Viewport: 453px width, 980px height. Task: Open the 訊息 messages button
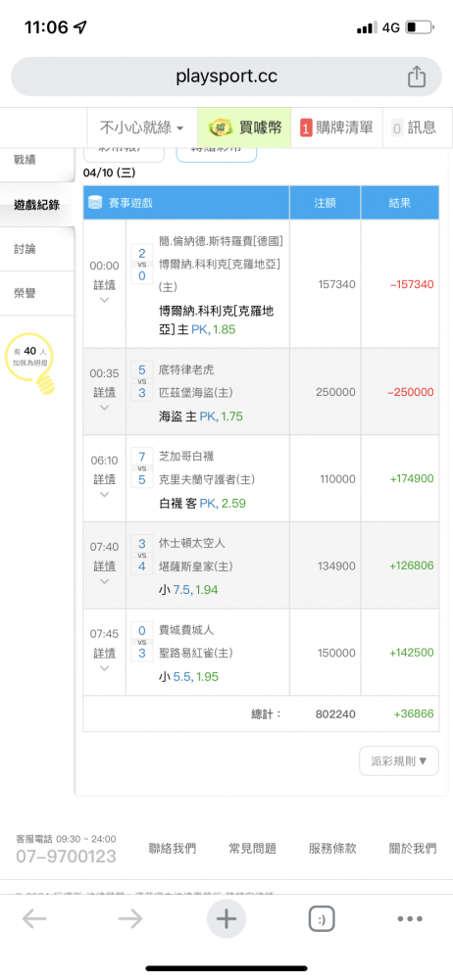tap(414, 128)
